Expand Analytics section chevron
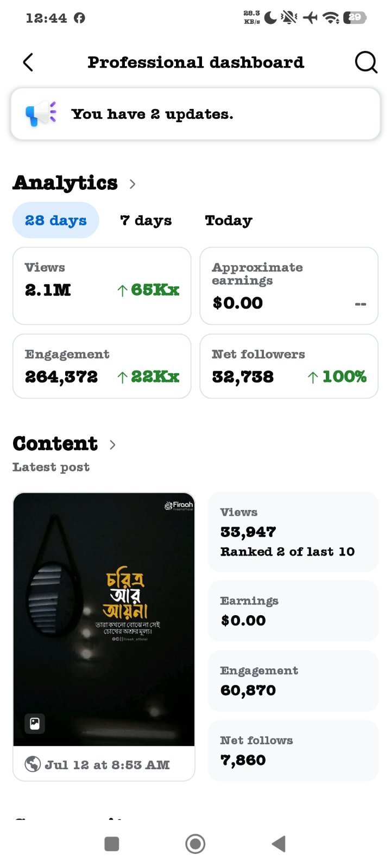391x868 pixels. click(133, 184)
